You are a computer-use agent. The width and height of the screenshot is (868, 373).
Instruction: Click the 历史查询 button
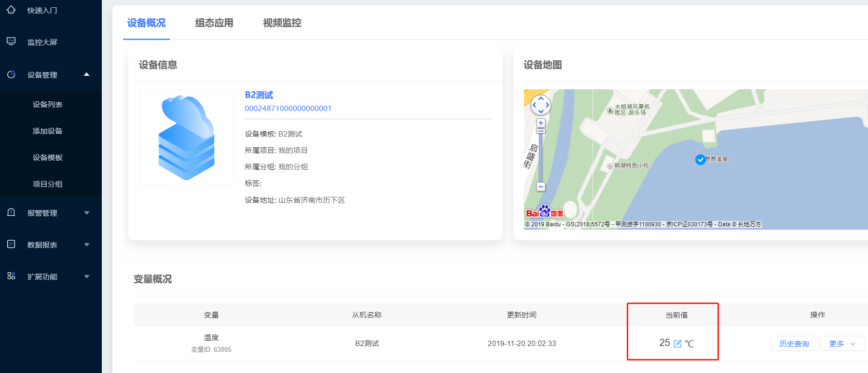tap(794, 344)
